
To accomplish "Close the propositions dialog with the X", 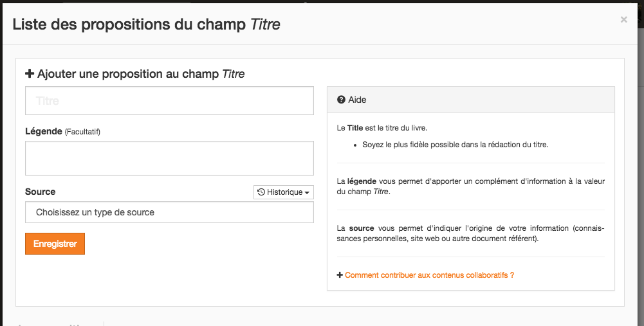I will point(623,19).
